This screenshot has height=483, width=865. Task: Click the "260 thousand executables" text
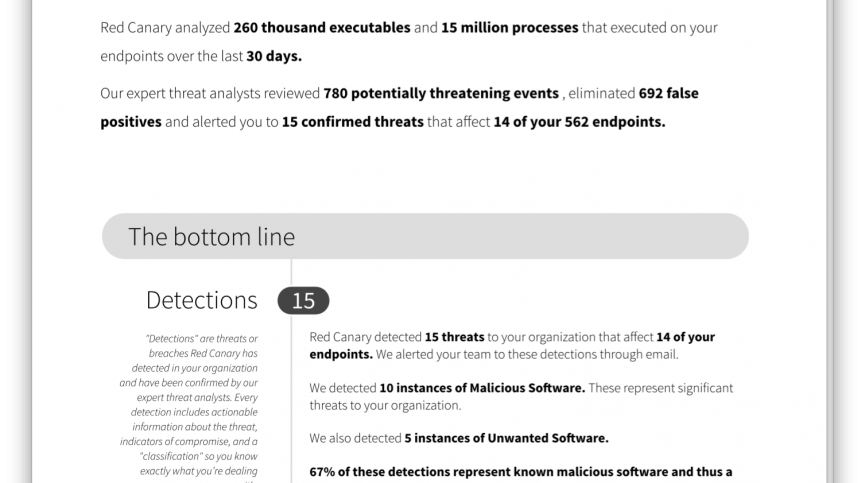[321, 28]
